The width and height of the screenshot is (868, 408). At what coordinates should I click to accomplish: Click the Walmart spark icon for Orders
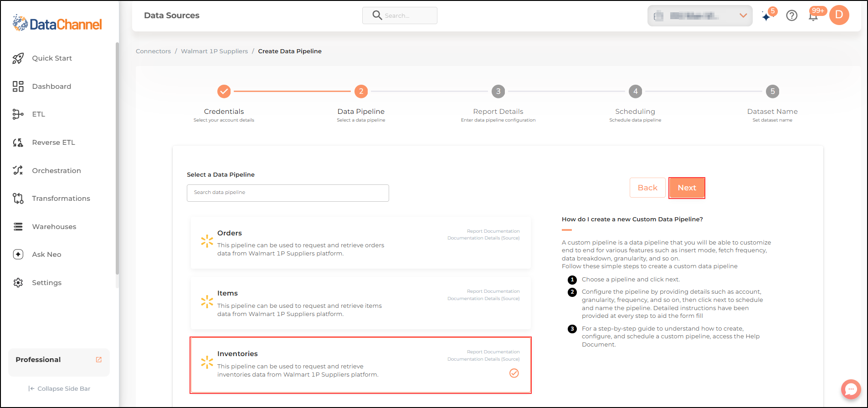pos(207,241)
